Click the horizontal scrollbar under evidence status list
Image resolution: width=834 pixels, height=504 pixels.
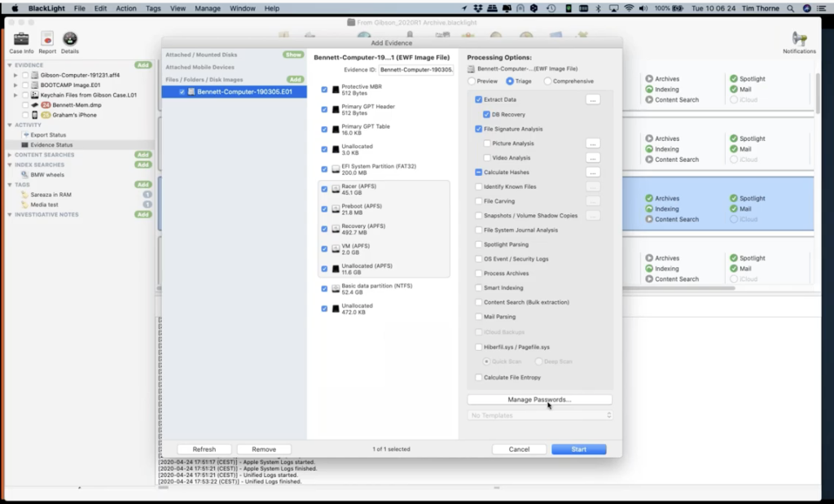pos(678,288)
